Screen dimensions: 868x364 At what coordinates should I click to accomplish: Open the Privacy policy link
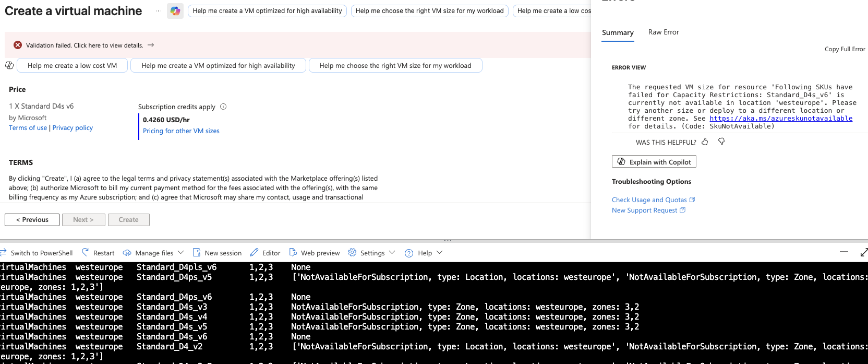(x=73, y=128)
